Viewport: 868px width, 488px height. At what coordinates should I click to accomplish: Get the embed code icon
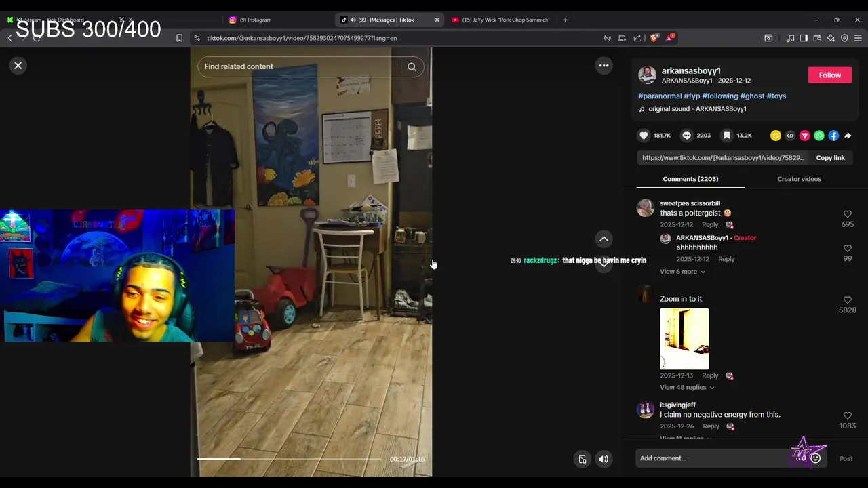790,136
